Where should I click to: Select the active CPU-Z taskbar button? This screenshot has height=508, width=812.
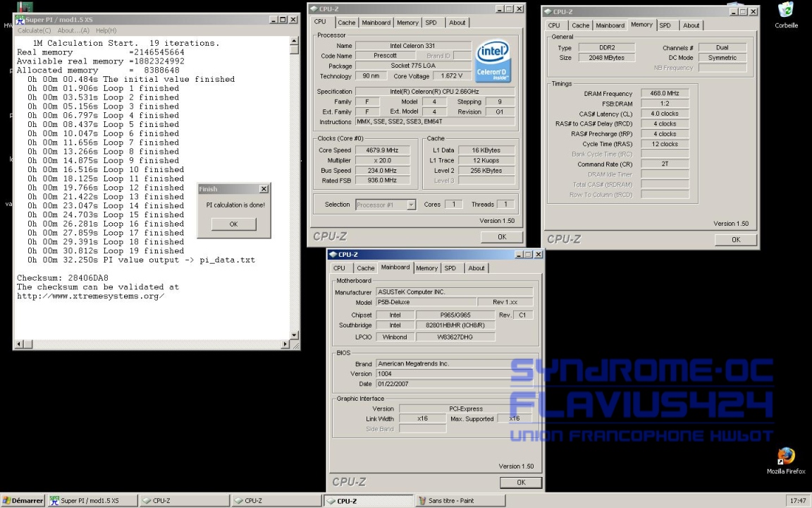coord(368,501)
